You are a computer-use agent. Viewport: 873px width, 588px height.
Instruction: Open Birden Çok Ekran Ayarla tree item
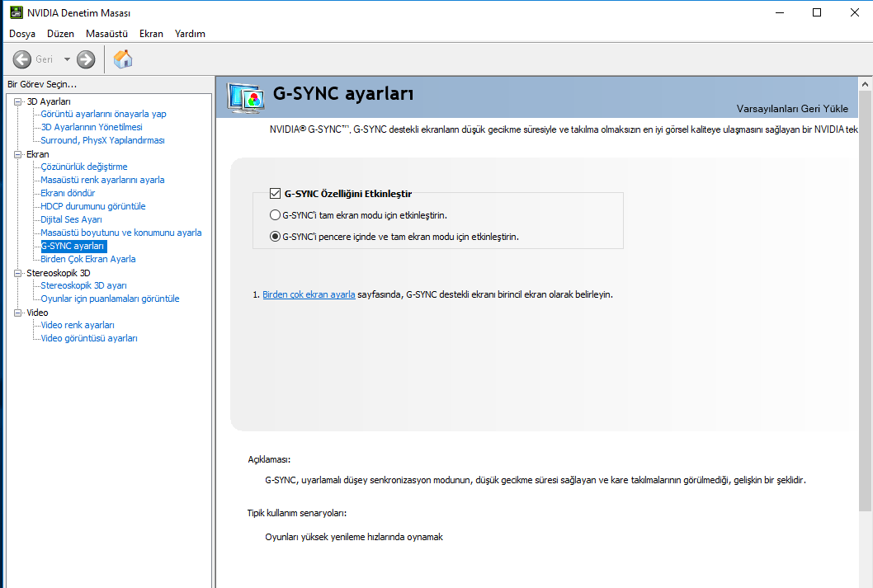[x=88, y=259]
